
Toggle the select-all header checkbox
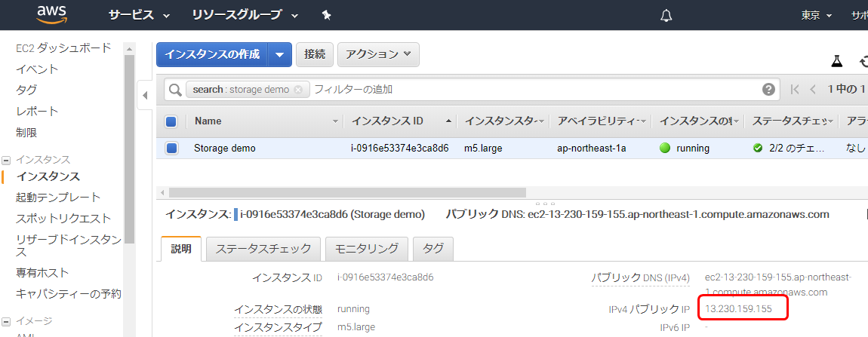(171, 121)
